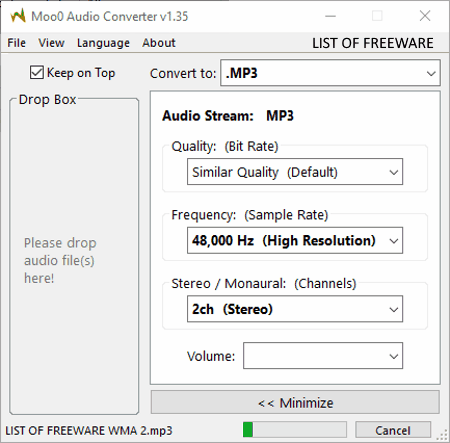Cancel the current conversion
Viewport: 450px width, 443px height.
point(393,430)
